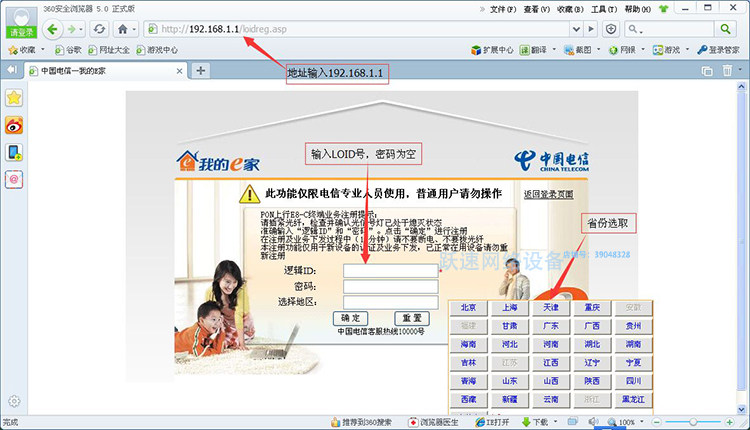Screen dimensions: 750x430
Task: Click the shield security icon beside address bar
Action: click(x=611, y=29)
